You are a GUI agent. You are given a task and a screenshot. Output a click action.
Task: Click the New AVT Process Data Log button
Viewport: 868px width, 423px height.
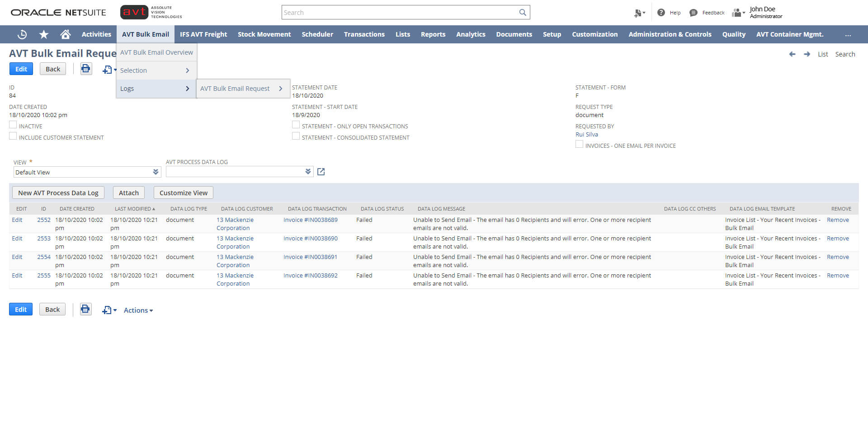(58, 193)
